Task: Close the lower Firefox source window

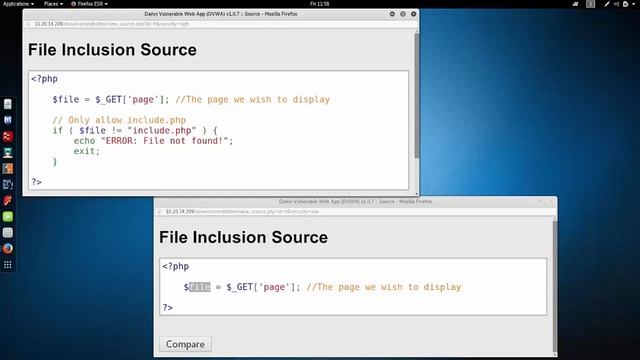Action: (x=551, y=201)
